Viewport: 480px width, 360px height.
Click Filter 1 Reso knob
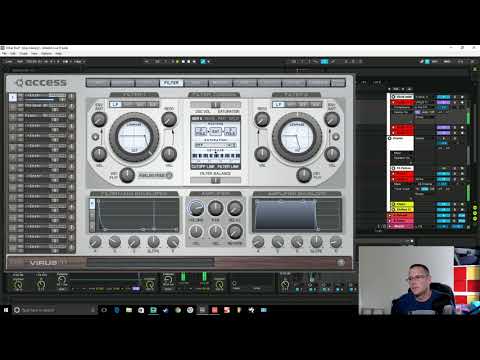[169, 119]
